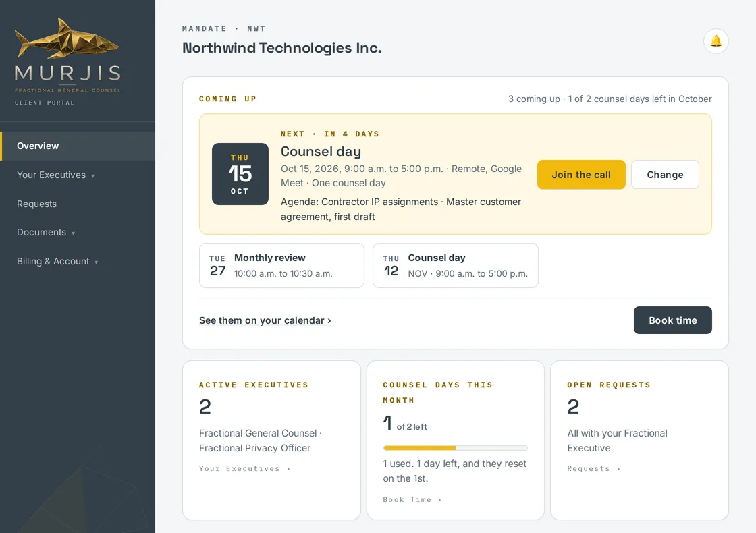The width and height of the screenshot is (756, 533).
Task: Open the Overview page in sidebar
Action: click(x=78, y=146)
